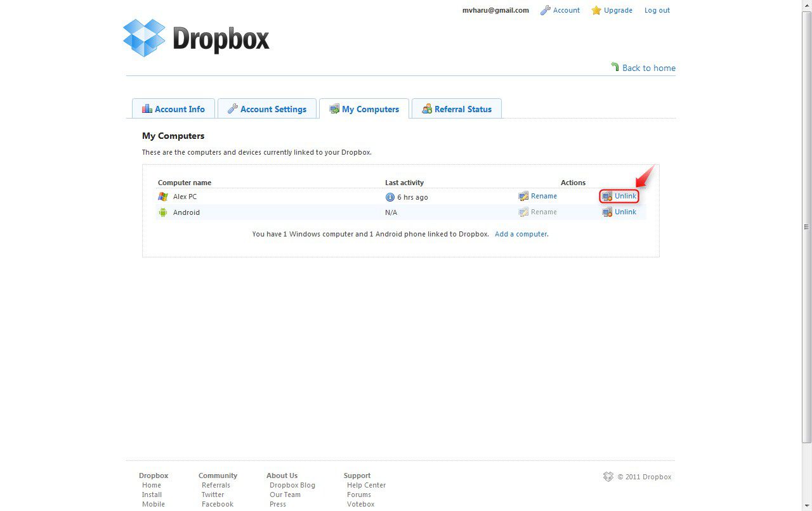Unlink the Android device
812x511 pixels.
point(625,212)
